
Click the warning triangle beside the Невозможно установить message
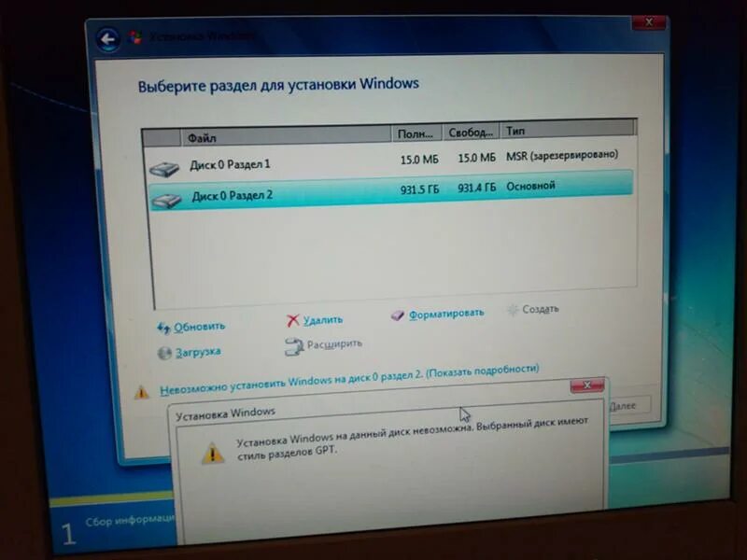(x=142, y=392)
